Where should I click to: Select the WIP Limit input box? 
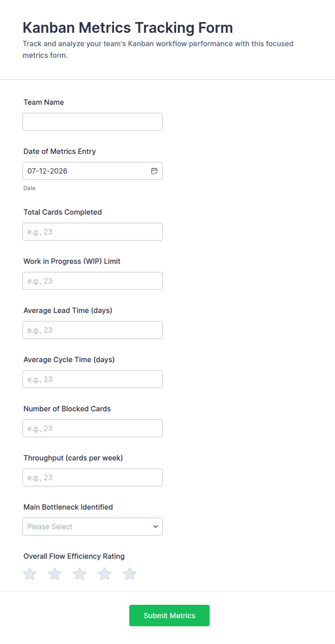point(93,281)
